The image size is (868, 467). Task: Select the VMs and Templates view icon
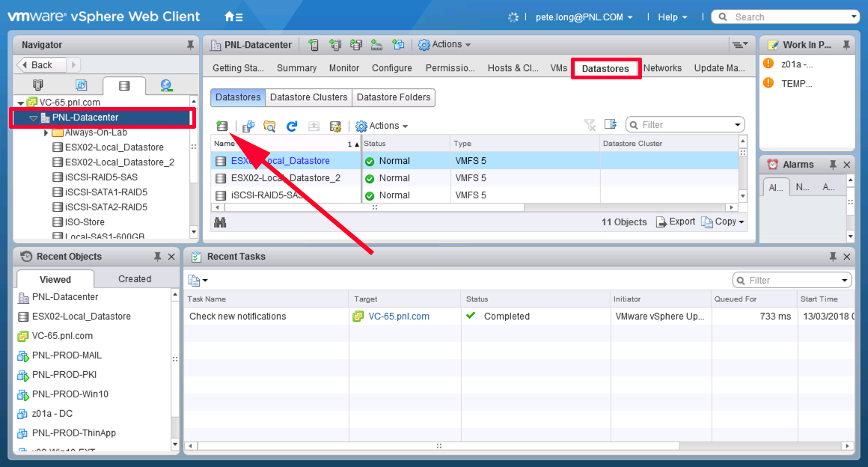click(81, 85)
